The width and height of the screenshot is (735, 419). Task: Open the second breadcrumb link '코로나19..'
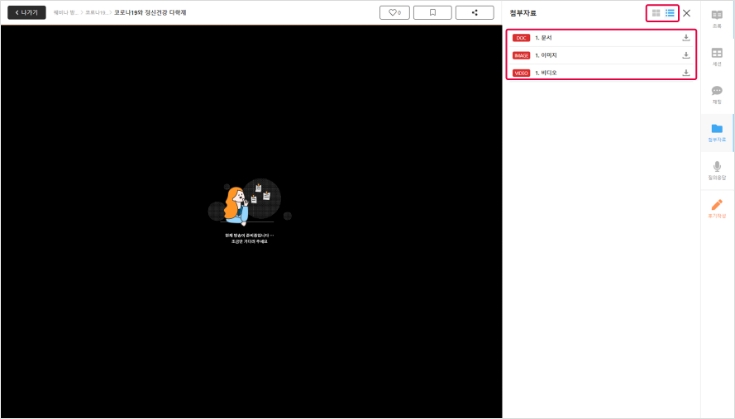coord(96,13)
